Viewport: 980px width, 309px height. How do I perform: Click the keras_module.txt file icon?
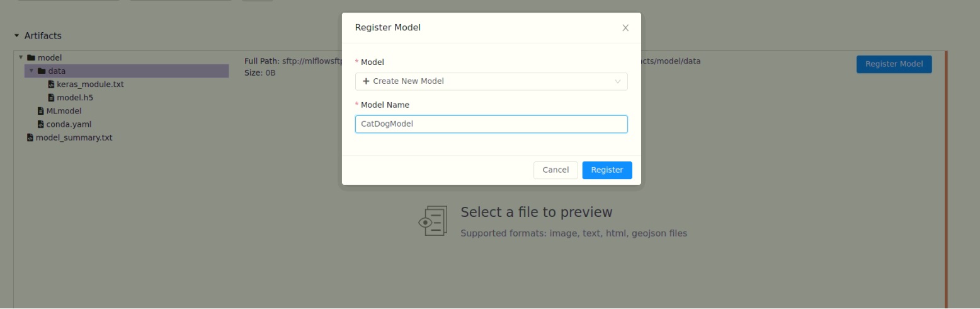click(51, 84)
